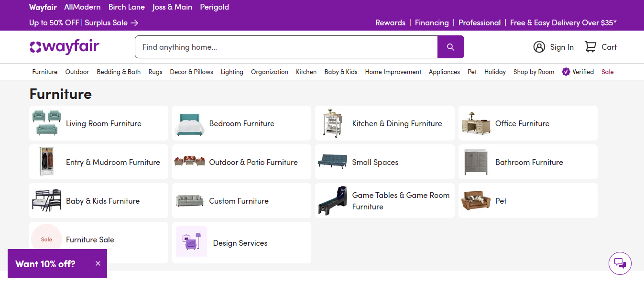Click the Wayfair logo
Viewport: 644px width, 283px height.
click(x=65, y=46)
